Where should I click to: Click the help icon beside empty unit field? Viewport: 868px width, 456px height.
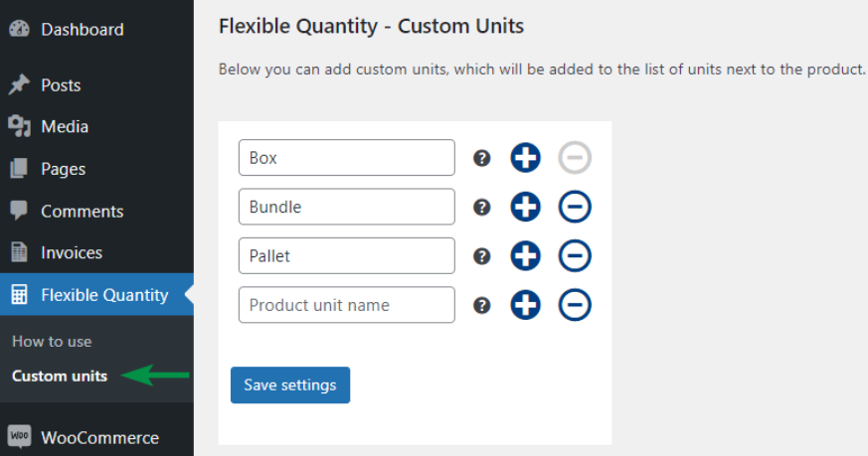pos(481,305)
